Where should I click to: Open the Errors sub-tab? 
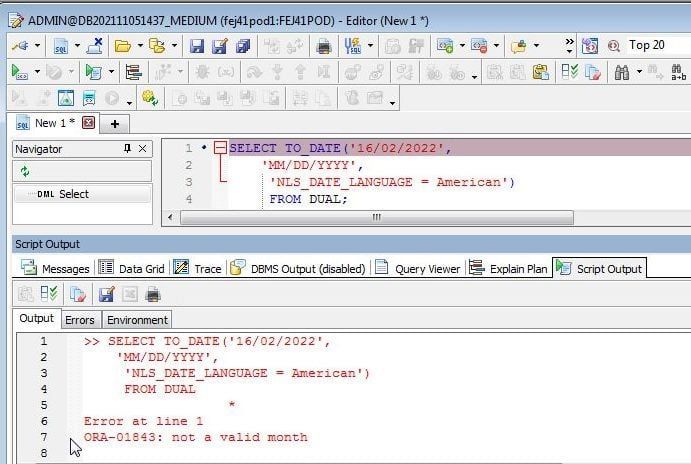click(80, 320)
